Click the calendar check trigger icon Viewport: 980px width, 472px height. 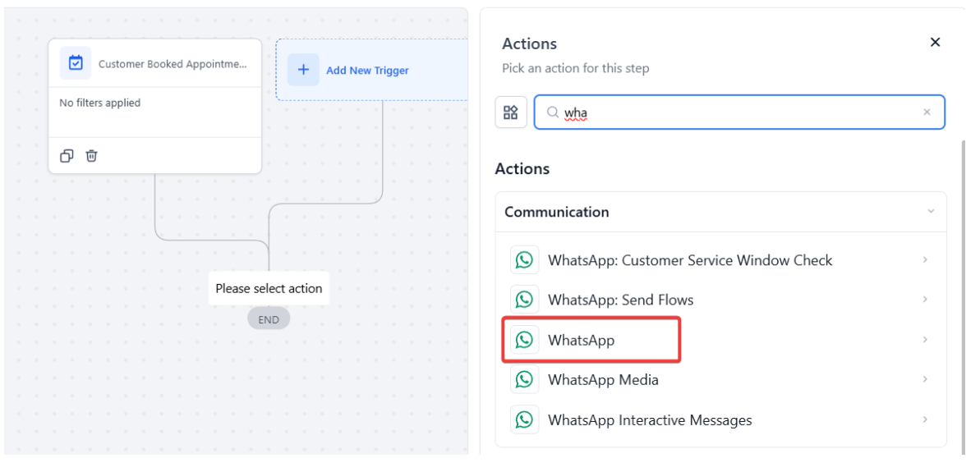pos(76,63)
